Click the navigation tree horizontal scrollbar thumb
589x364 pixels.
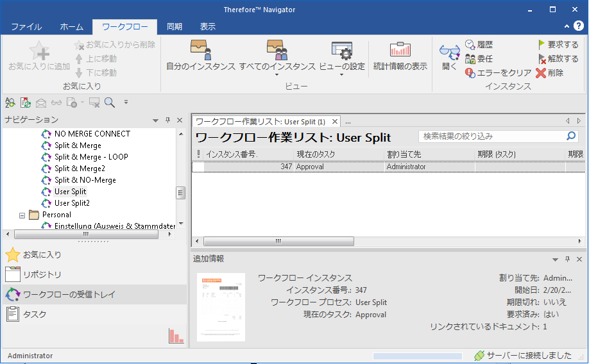pos(86,234)
